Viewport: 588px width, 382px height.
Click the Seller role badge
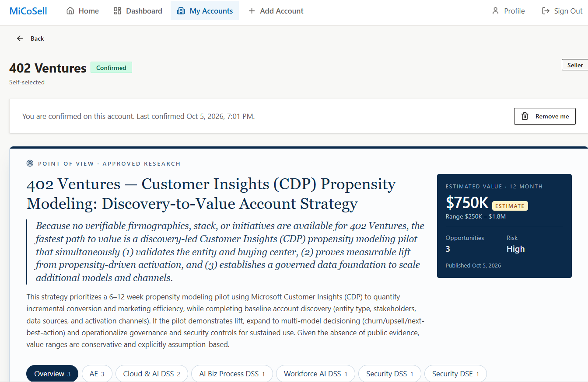coord(575,65)
